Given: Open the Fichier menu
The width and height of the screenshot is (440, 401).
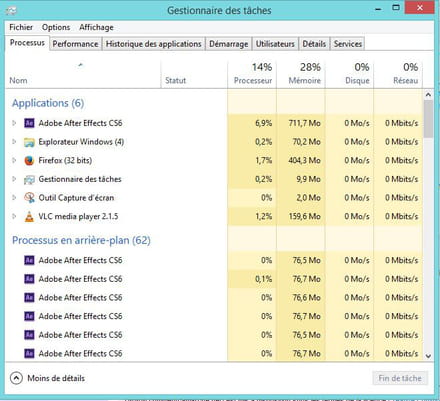Looking at the screenshot, I should (x=21, y=27).
